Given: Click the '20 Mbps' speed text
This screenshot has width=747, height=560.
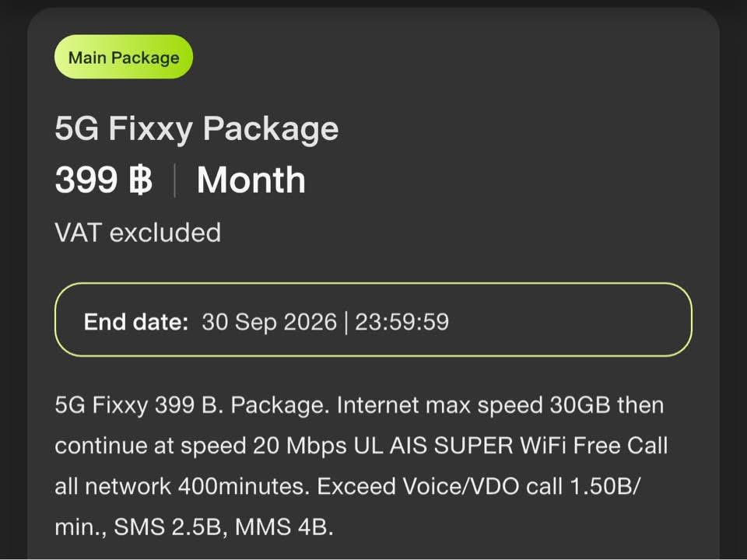Looking at the screenshot, I should point(300,446).
